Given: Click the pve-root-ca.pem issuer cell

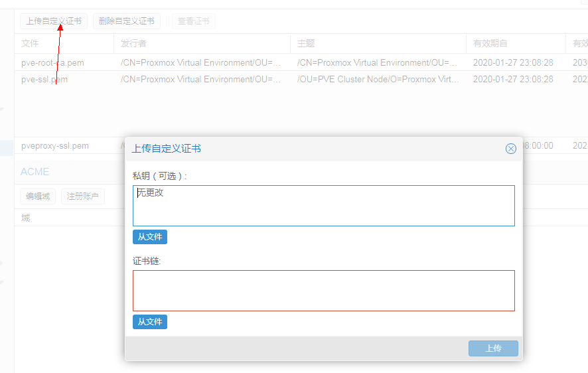Looking at the screenshot, I should click(202, 62).
